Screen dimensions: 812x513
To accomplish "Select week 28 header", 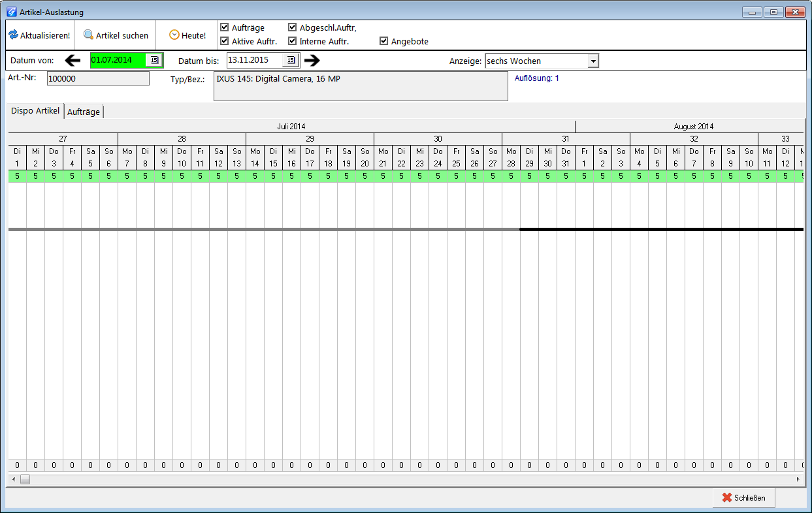I will [182, 139].
